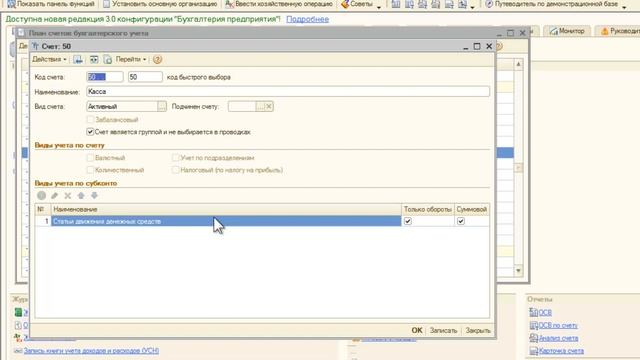Click Установить основную организацию in the toolbar
Viewport: 640px width, 360px height.
click(160, 4)
